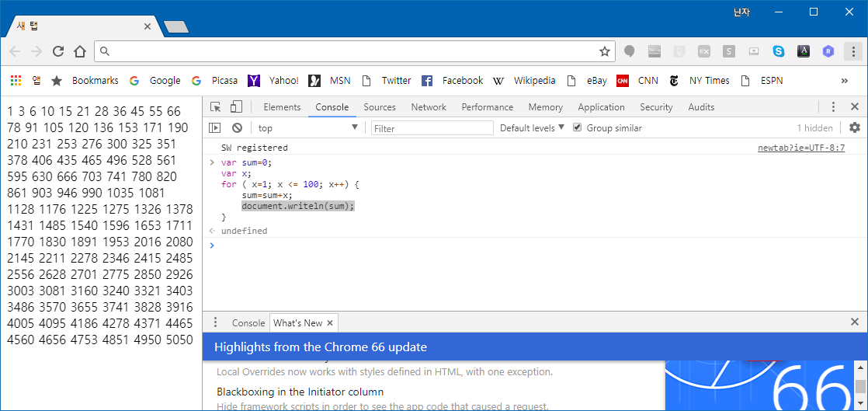Viewport: 868px width, 411px height.
Task: Expand the Default levels dropdown
Action: point(532,128)
